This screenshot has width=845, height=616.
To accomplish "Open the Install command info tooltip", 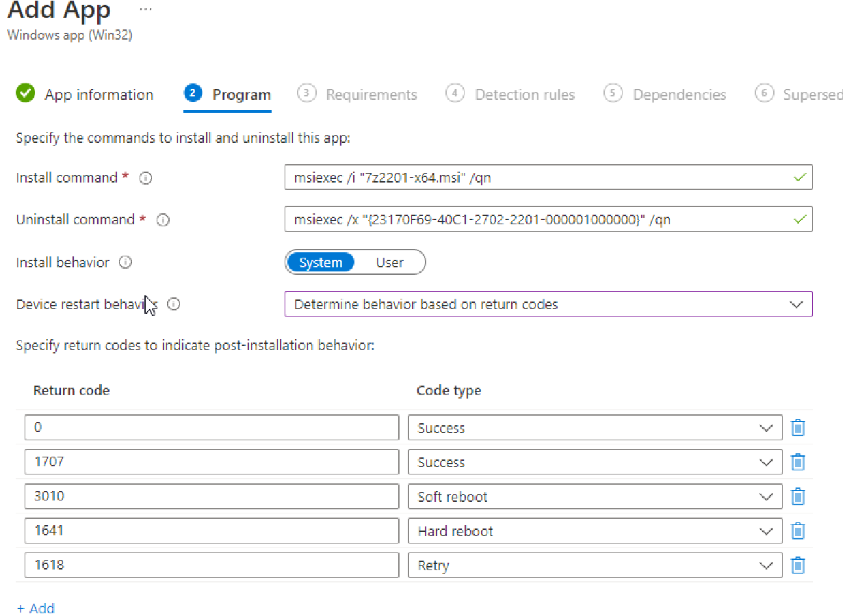I will coord(146,178).
